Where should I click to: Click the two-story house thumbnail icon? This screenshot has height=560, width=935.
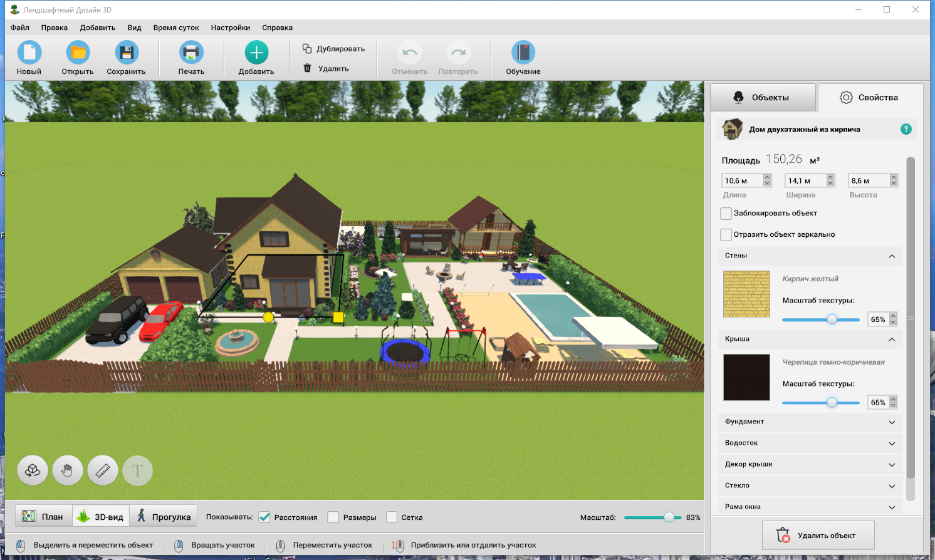732,129
